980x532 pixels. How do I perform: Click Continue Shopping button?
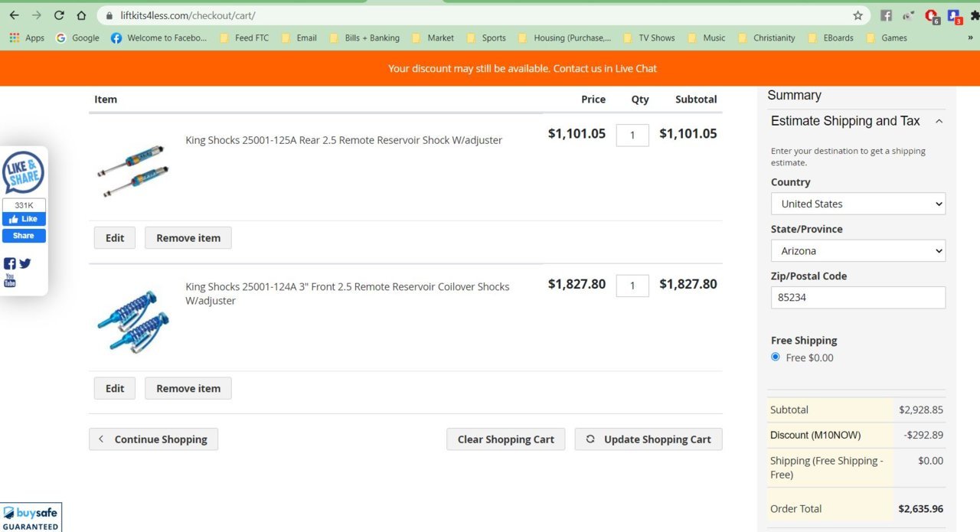[x=153, y=439]
